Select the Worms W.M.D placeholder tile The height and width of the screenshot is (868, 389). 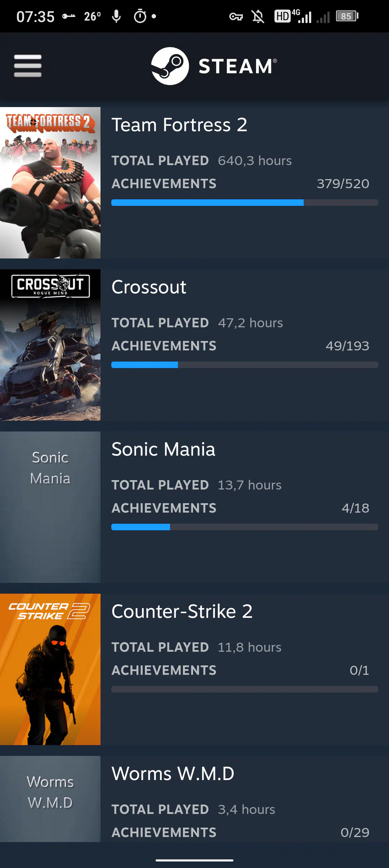point(50,798)
